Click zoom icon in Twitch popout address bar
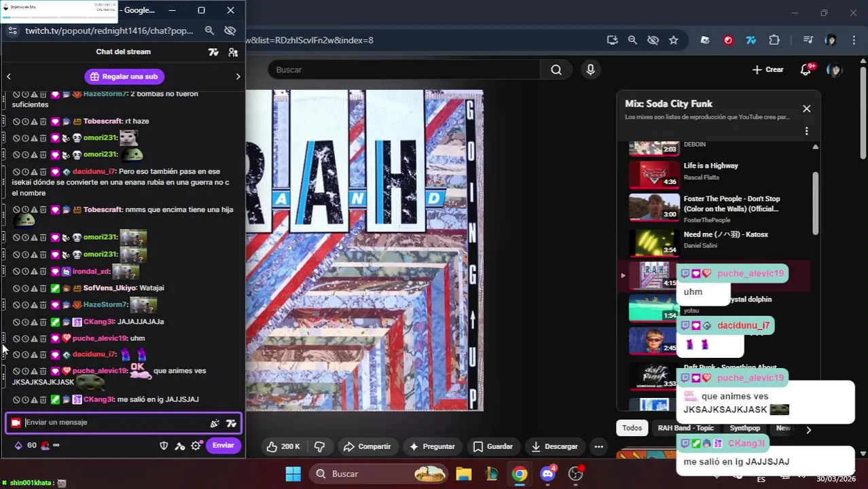This screenshot has width=868, height=489. point(209,31)
